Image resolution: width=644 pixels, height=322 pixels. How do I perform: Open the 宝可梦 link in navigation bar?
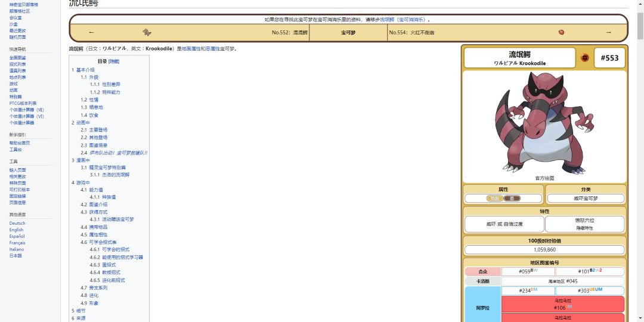348,32
